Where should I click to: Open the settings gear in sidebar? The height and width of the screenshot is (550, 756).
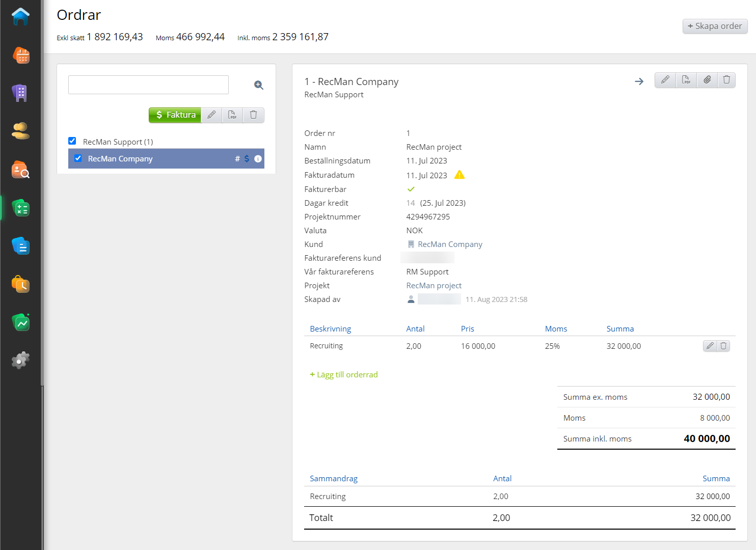[x=20, y=361]
